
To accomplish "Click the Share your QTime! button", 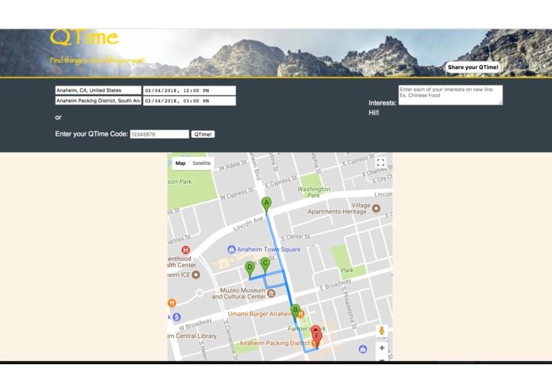I will tap(473, 67).
